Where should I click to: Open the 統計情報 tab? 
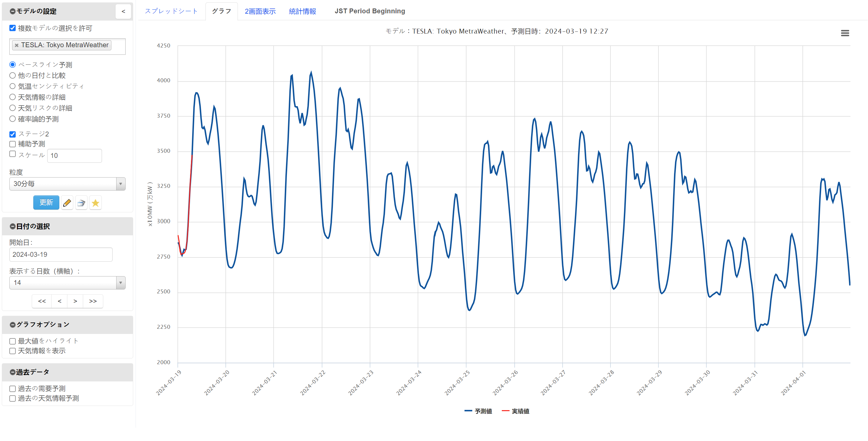[302, 11]
